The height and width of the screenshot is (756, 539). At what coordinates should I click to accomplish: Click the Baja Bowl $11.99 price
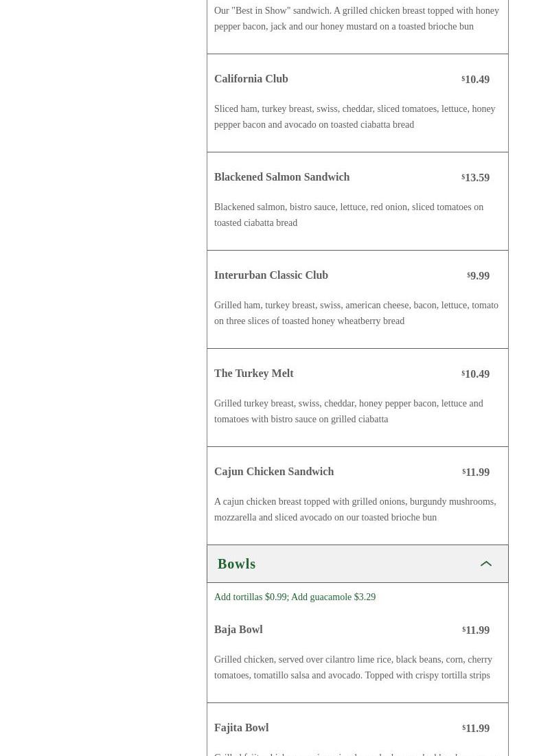[476, 630]
